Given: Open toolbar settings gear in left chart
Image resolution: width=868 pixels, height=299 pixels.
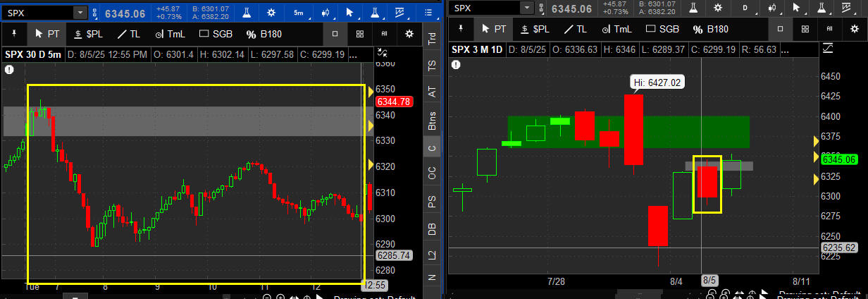Looking at the screenshot, I should pyautogui.click(x=409, y=34).
